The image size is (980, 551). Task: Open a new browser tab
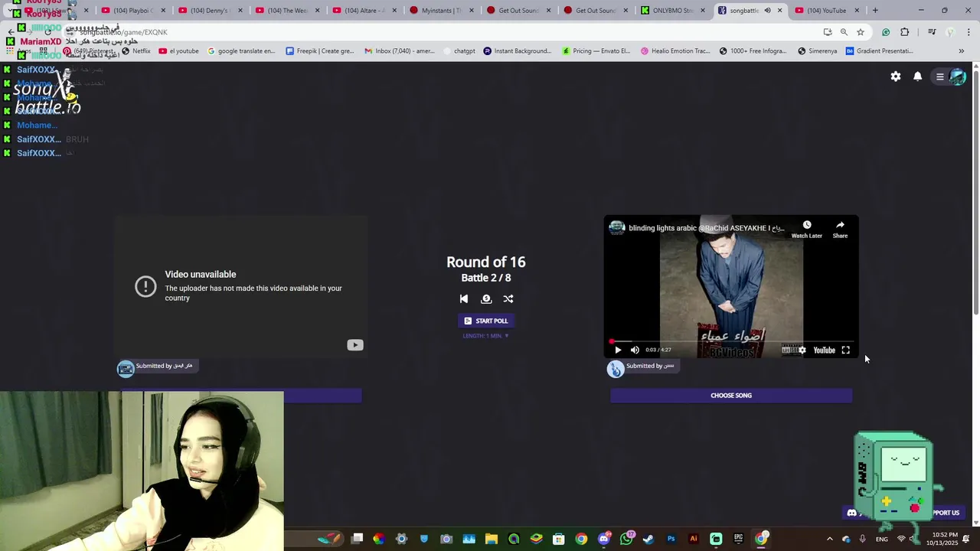tap(875, 11)
